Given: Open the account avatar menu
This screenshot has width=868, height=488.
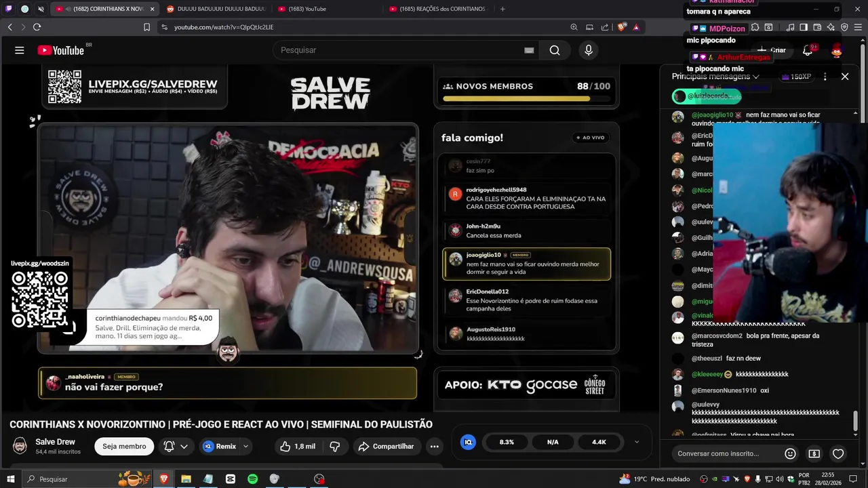Looking at the screenshot, I should click(x=837, y=50).
